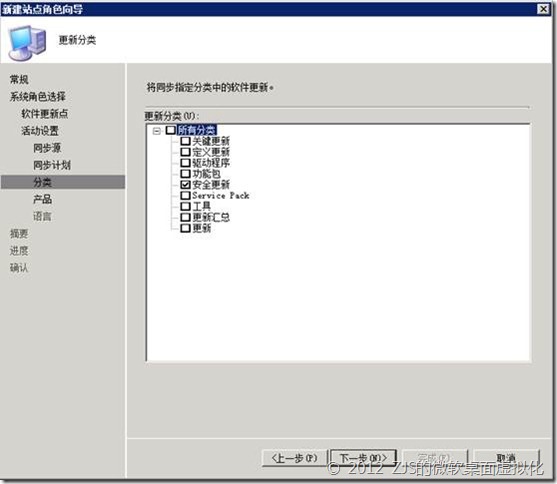This screenshot has height=484, width=557.
Task: Open the 同步源 step
Action: click(x=47, y=148)
